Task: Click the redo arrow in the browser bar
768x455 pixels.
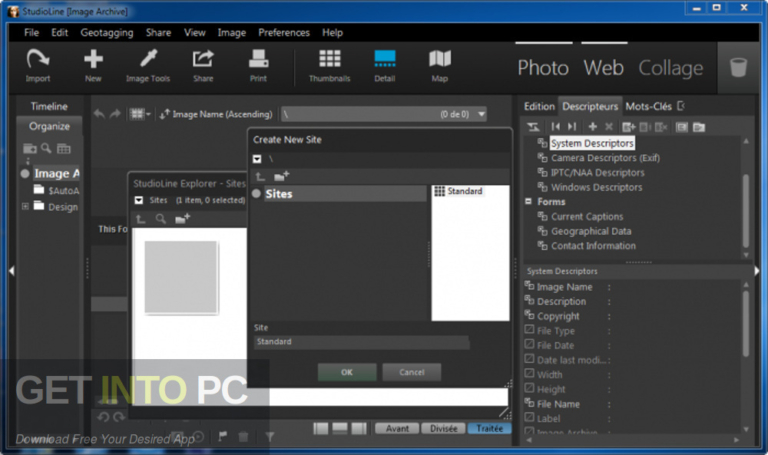Action: pos(116,114)
